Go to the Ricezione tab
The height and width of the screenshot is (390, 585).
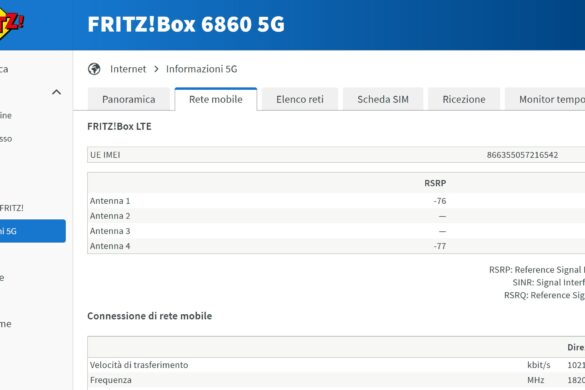pyautogui.click(x=464, y=99)
